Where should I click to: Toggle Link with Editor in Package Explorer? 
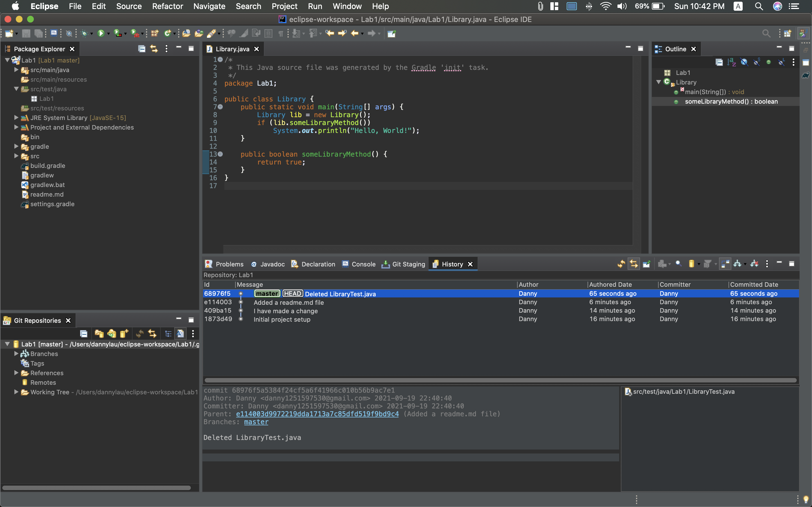[154, 49]
